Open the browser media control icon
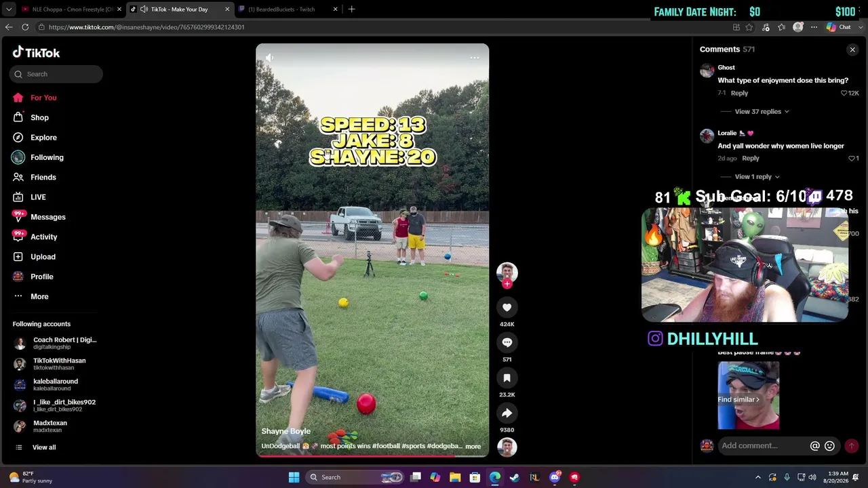 coord(766,27)
